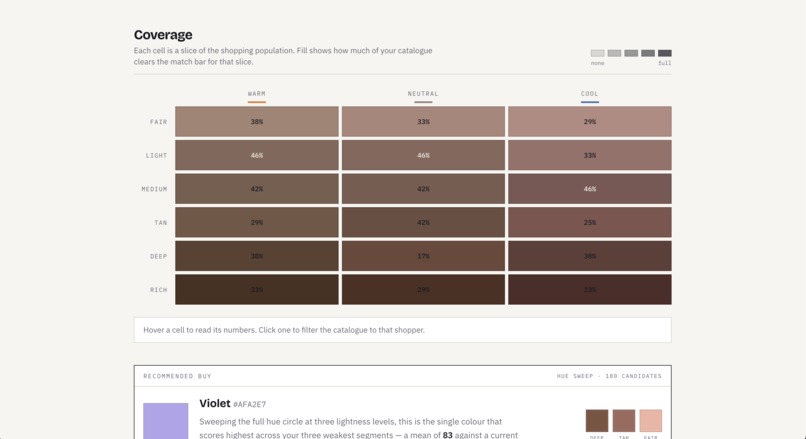The image size is (806, 439).
Task: Select the Deep Warm 38% cell
Action: click(257, 256)
